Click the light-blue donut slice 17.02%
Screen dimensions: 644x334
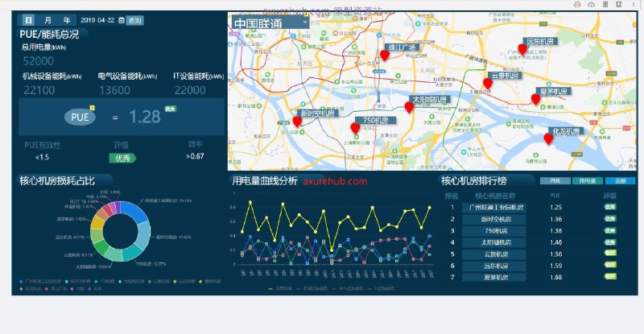144,237
